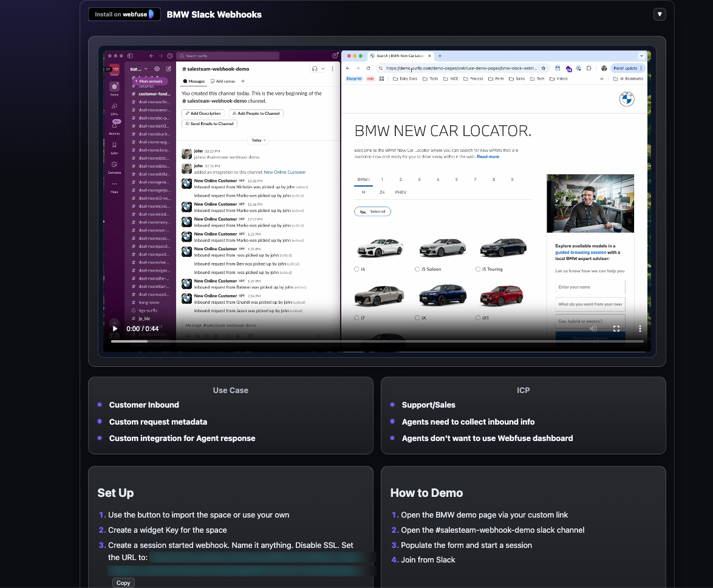The height and width of the screenshot is (588, 713).
Task: Open the Slack history clock icon
Action: 169,56
